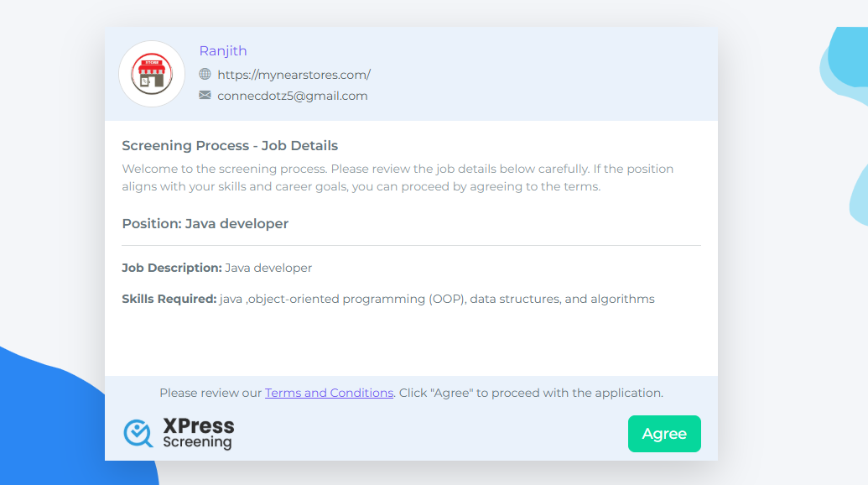Click the envelope icon beside the email
Viewport: 868px width, 485px height.
click(x=205, y=96)
